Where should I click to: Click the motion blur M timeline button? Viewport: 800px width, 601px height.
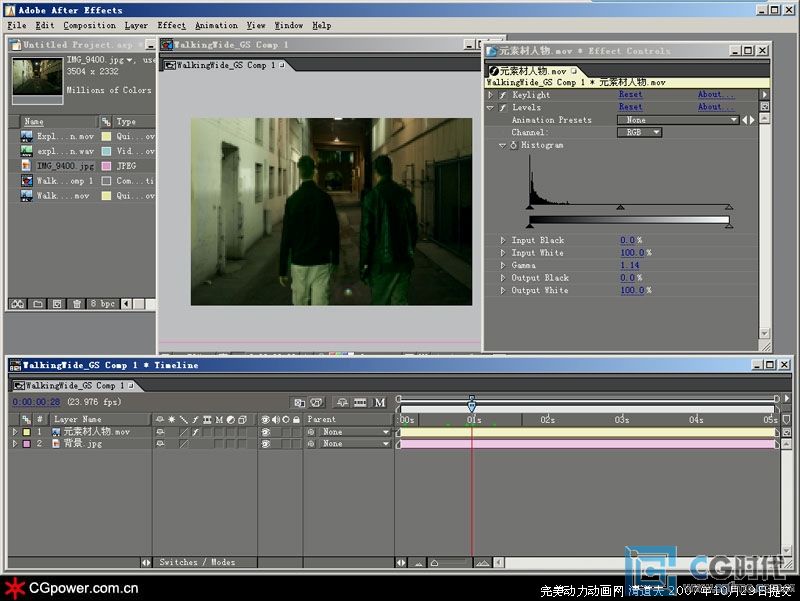click(380, 403)
